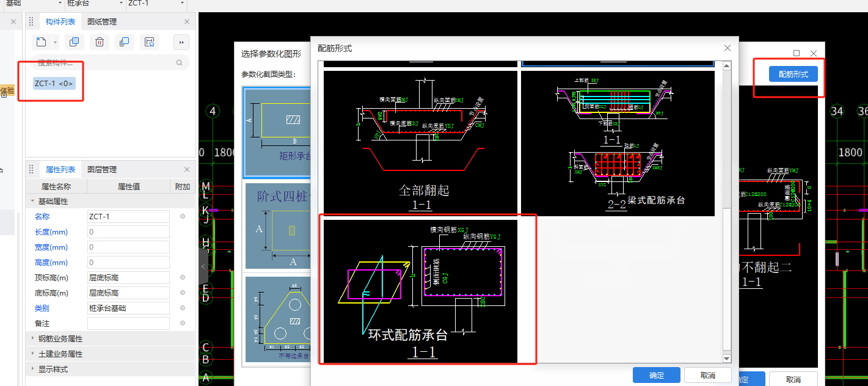Click the Copy component icon

(x=74, y=42)
